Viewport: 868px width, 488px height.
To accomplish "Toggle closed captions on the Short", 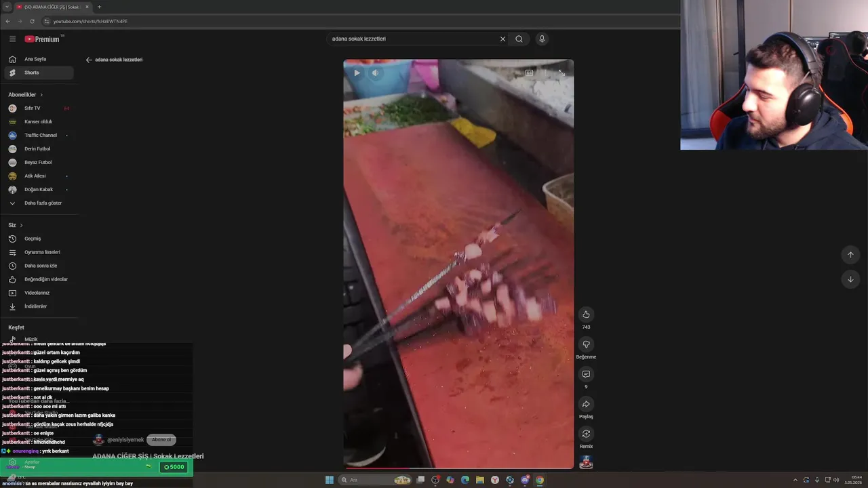I will 529,73.
